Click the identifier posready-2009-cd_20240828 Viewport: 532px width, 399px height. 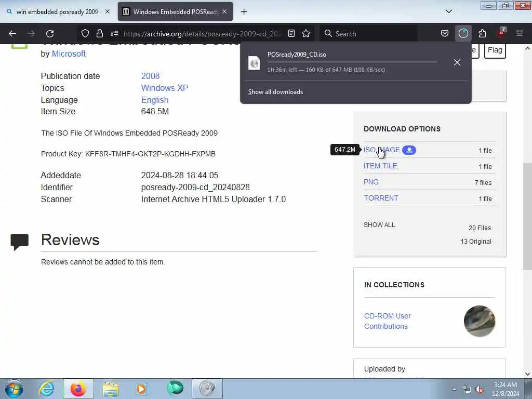click(195, 187)
